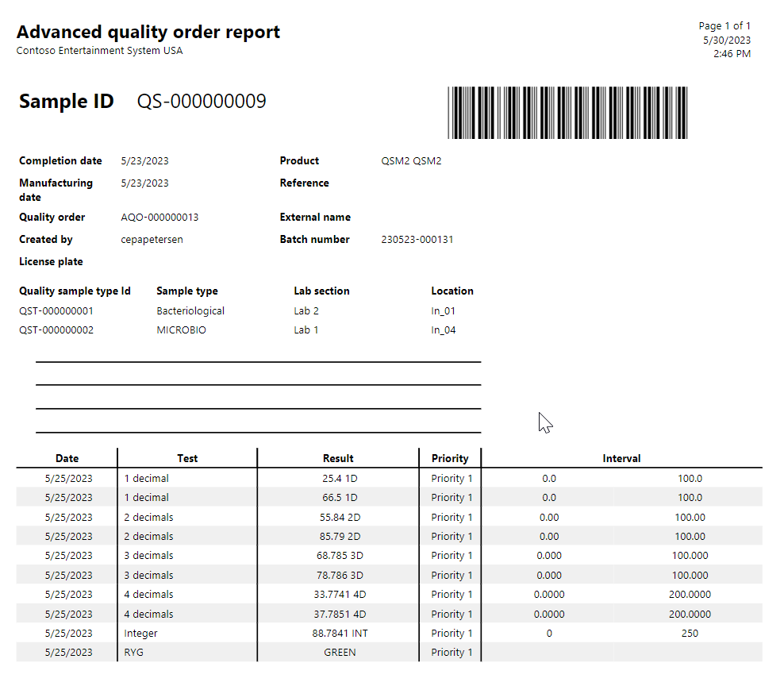784x686 pixels.
Task: Select product QSM2 QSM2
Action: pyautogui.click(x=411, y=160)
